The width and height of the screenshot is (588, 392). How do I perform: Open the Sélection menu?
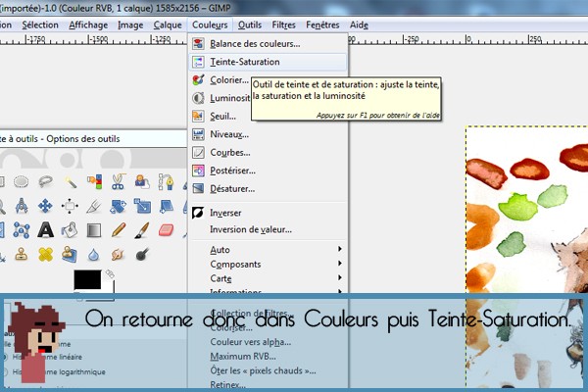40,25
